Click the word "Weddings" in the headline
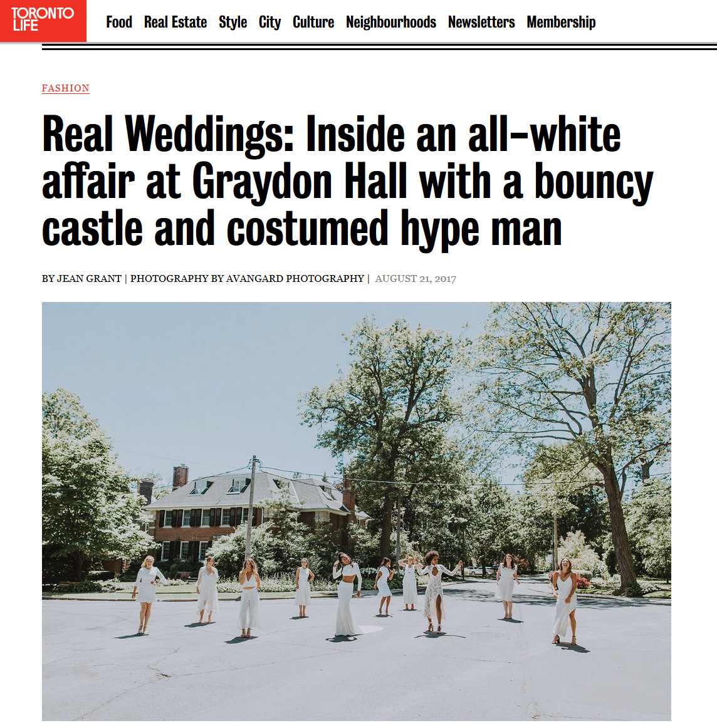717x728 pixels. tap(209, 135)
